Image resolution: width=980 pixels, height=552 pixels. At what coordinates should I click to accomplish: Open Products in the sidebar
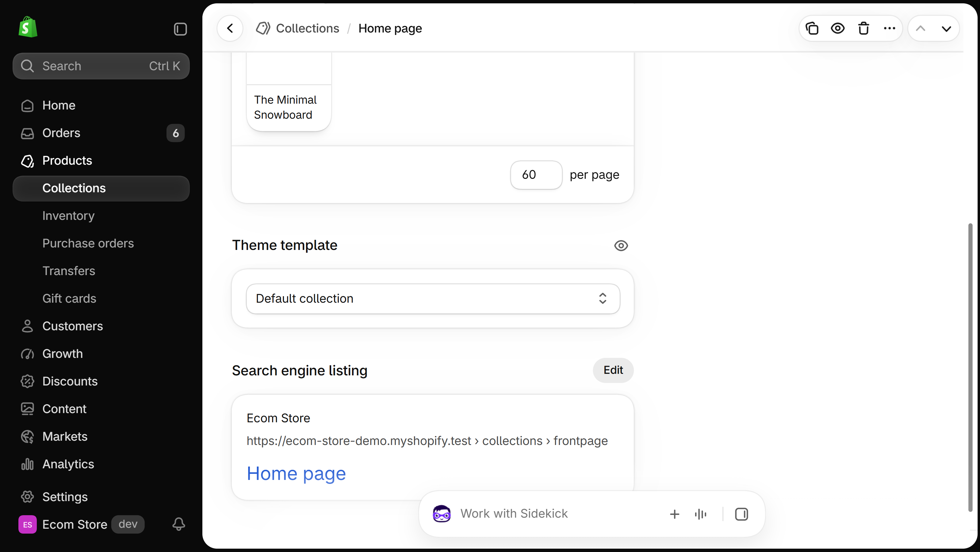(x=101, y=161)
